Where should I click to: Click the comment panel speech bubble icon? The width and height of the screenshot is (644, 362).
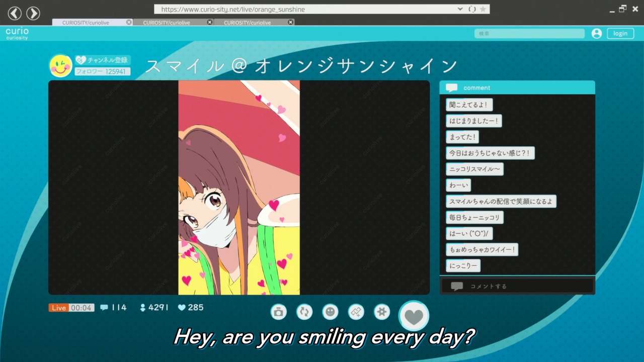(452, 88)
